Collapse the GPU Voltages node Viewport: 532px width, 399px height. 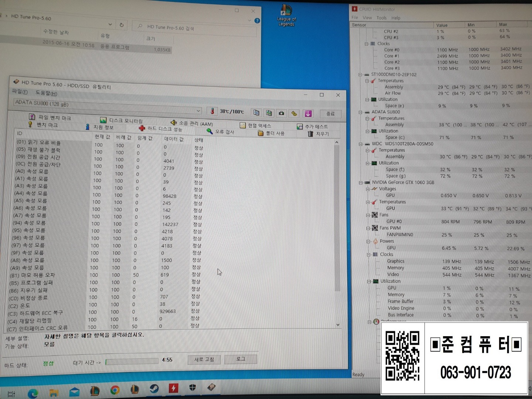(x=368, y=189)
